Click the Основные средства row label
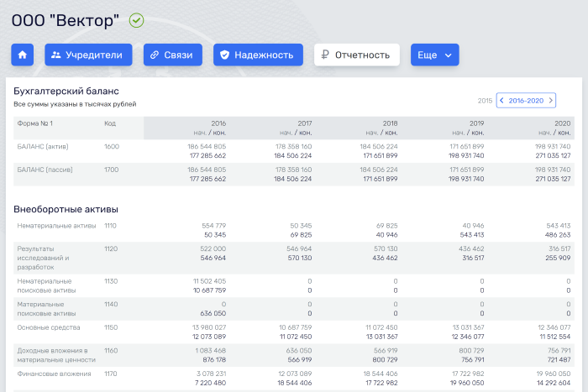Image resolution: width=588 pixels, height=392 pixels. 49,327
